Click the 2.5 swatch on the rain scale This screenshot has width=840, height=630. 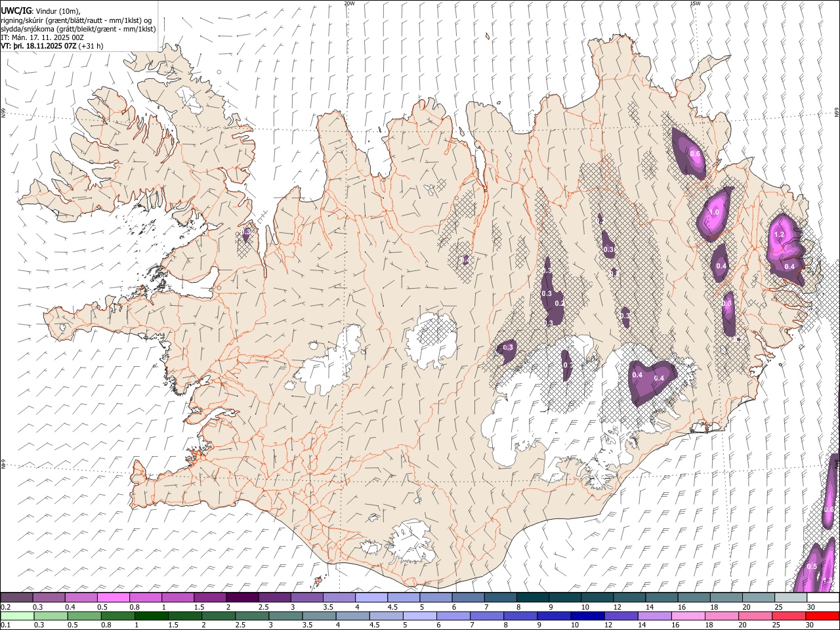(x=252, y=616)
